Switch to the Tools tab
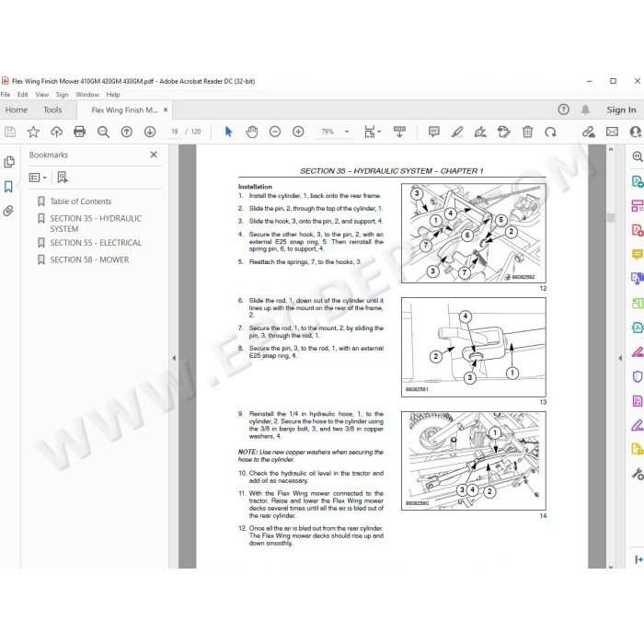 pos(52,110)
